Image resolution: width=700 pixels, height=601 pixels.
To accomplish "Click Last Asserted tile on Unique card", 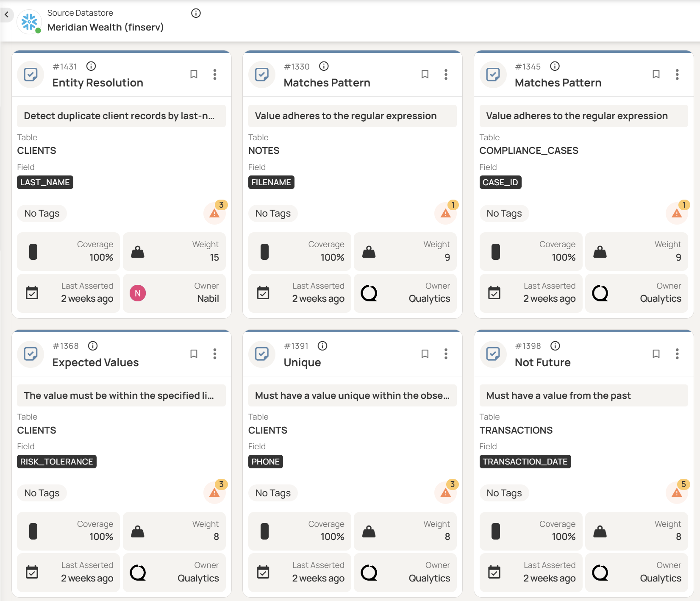I will point(300,572).
